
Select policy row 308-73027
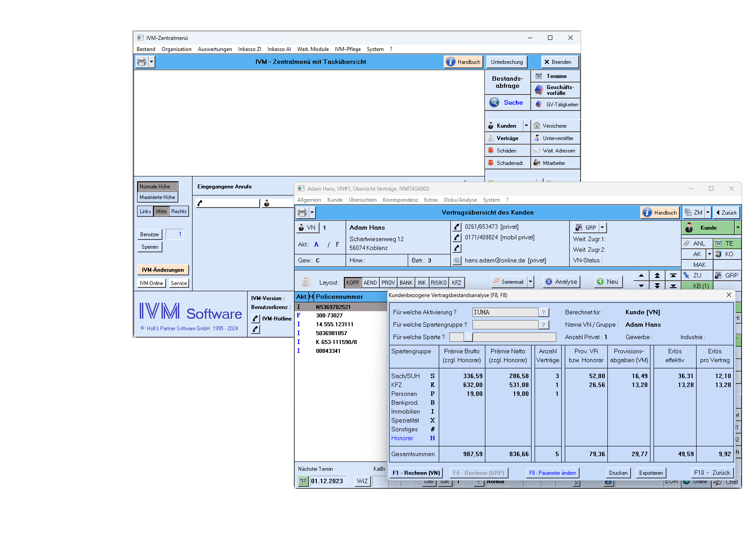[x=341, y=316]
